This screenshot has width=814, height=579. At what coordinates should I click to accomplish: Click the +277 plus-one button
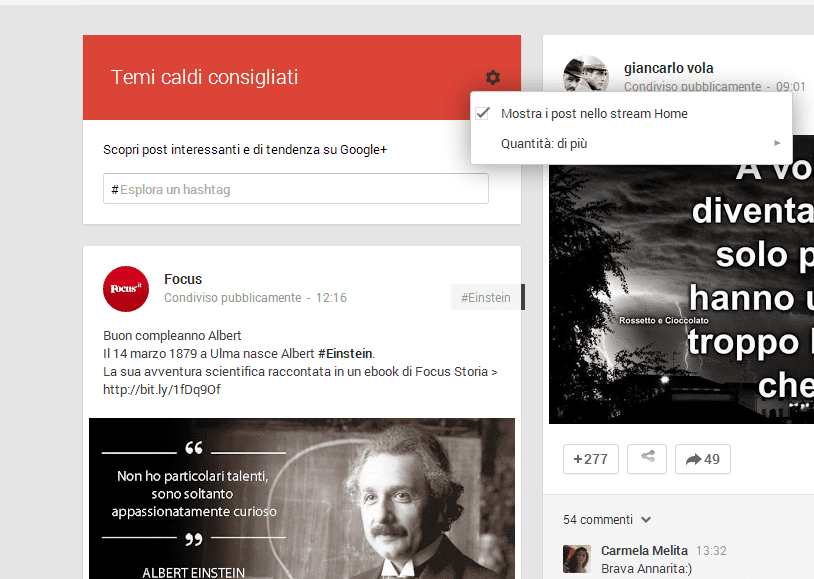pos(590,459)
